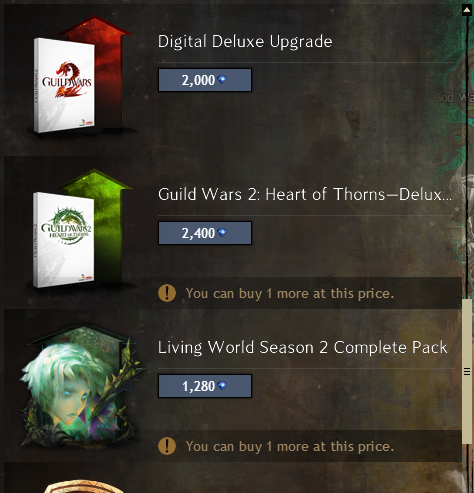Image resolution: width=474 pixels, height=493 pixels.
Task: Click the Digital Deluxe Upgrade box art
Action: coord(80,75)
